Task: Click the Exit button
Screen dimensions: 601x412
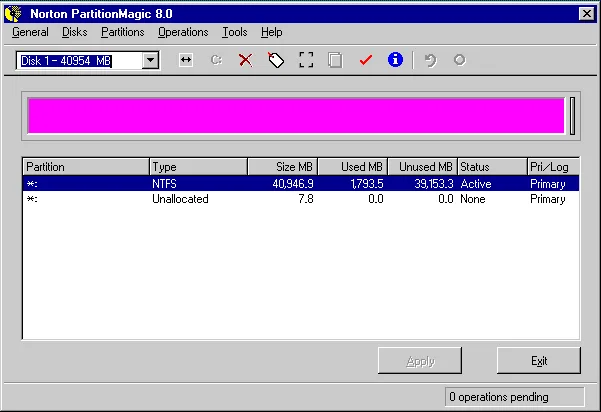Action: [539, 361]
